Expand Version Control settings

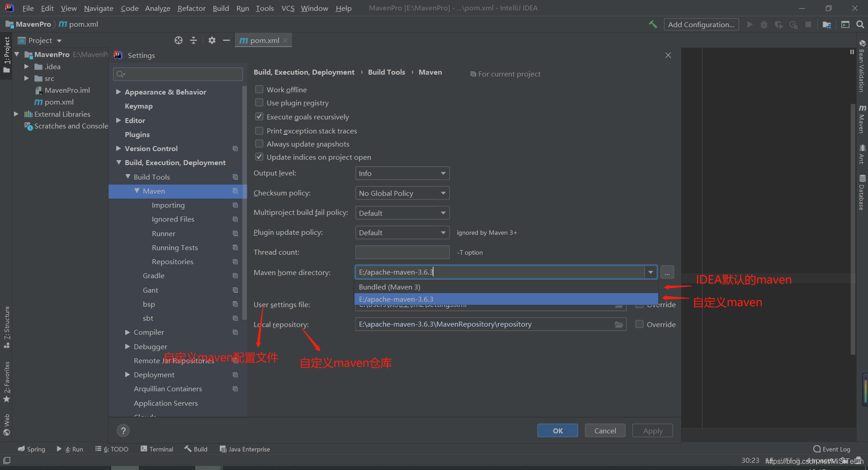click(x=118, y=148)
